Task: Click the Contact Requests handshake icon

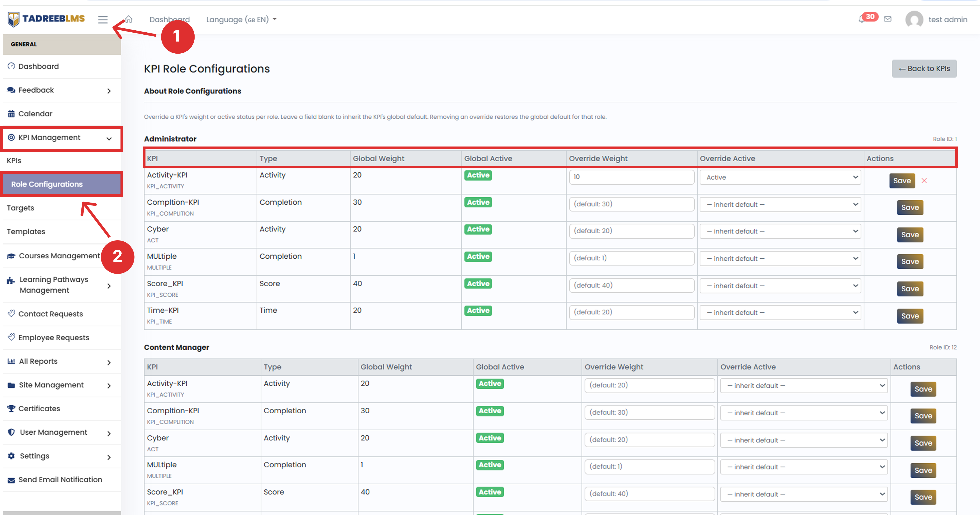Action: (x=11, y=313)
